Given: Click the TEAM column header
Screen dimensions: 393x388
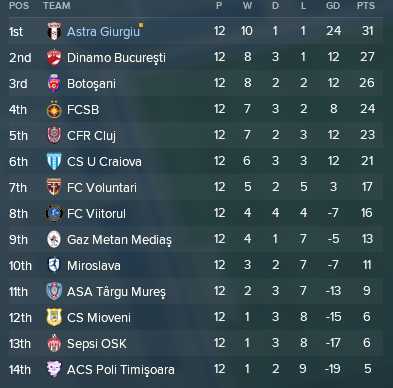Looking at the screenshot, I should coord(57,6).
